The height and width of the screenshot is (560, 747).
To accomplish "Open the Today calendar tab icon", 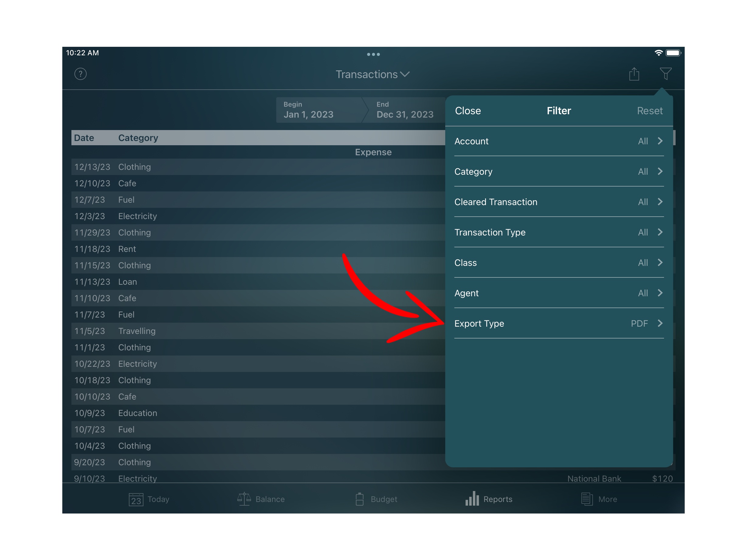I will tap(136, 499).
